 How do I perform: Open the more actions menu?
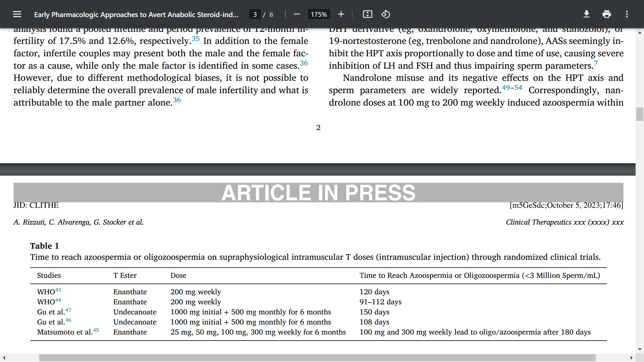627,14
